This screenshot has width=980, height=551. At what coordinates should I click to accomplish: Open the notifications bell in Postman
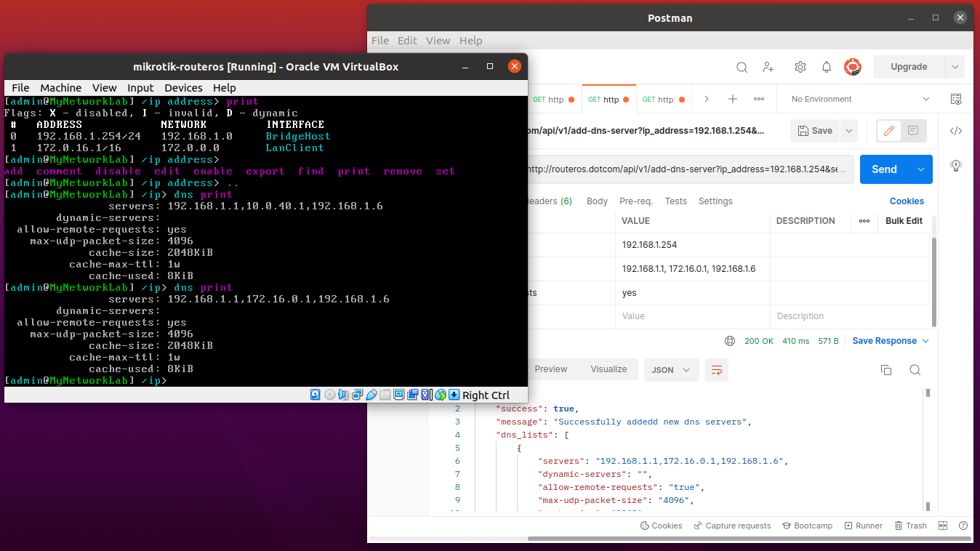point(827,67)
